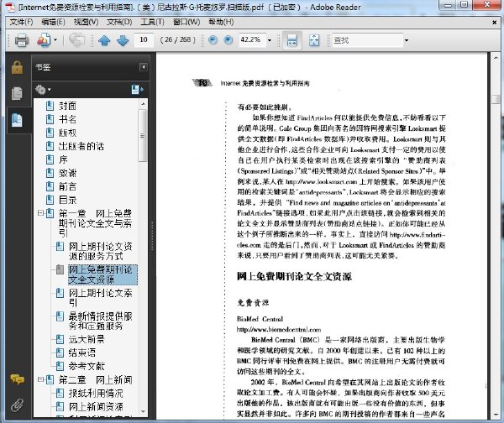The image size is (504, 423).
Task: Select 网上期刊论文索引 bookmark
Action: click(x=100, y=297)
